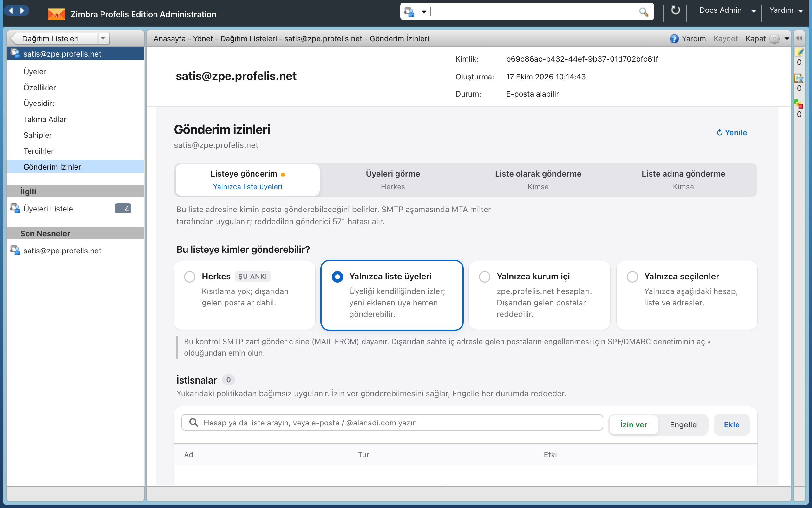This screenshot has width=812, height=508.
Task: Select Yalnızca kurum içi radio option
Action: (485, 277)
